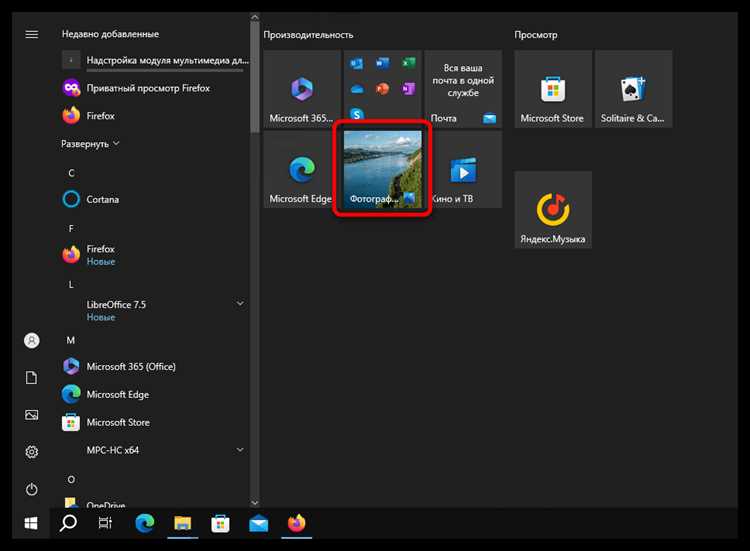The height and width of the screenshot is (551, 750).
Task: Open the Кино и ТВ tile
Action: 463,169
